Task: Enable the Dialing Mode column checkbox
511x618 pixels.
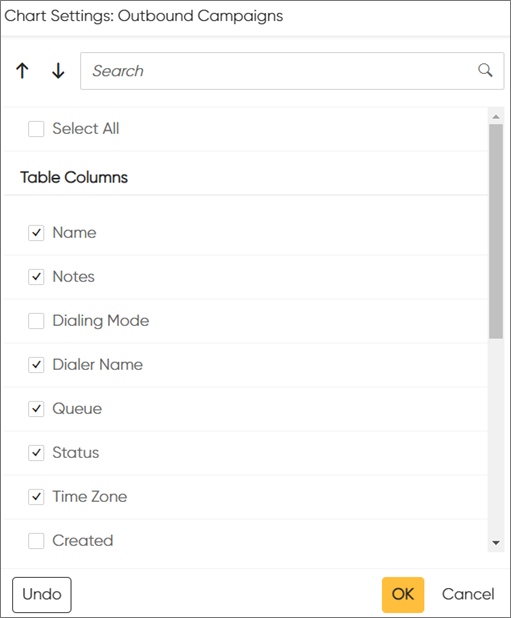Action: point(36,321)
